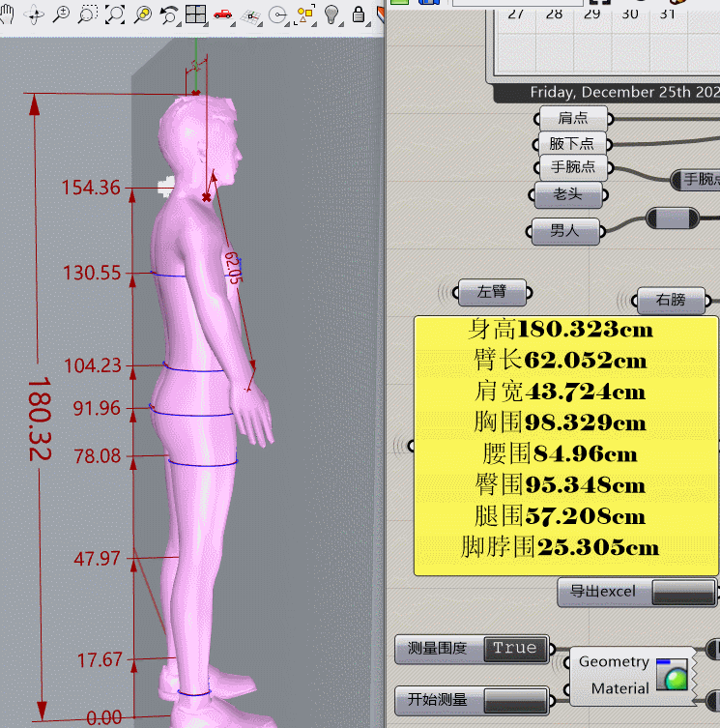Click calendar day 30

630,14
